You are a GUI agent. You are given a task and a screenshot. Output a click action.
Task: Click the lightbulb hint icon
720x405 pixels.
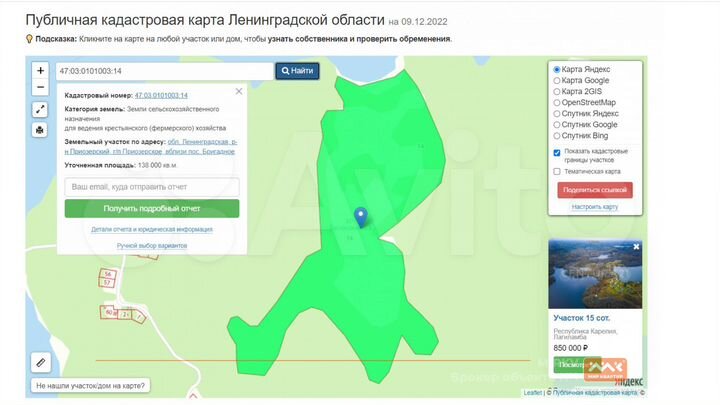(29, 39)
